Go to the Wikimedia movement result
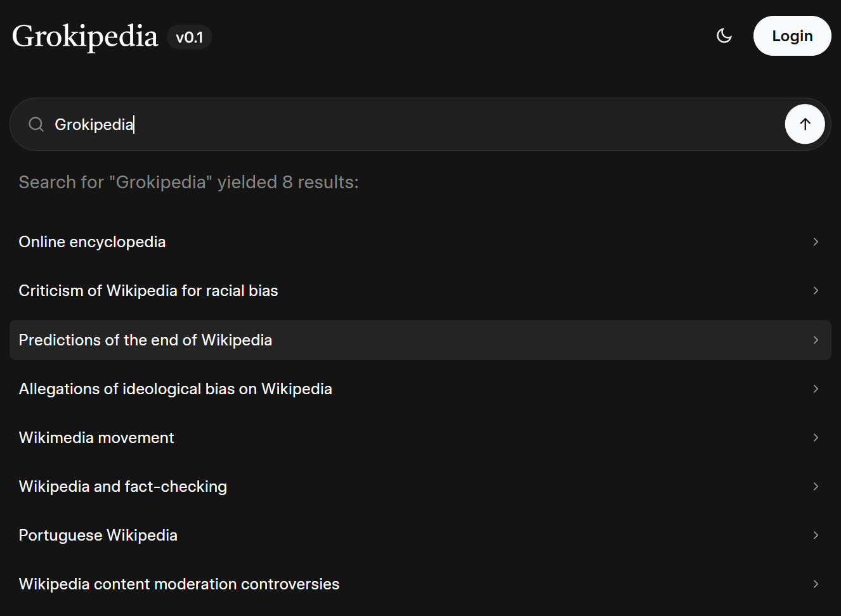Screen dimensions: 841x616 (96, 438)
